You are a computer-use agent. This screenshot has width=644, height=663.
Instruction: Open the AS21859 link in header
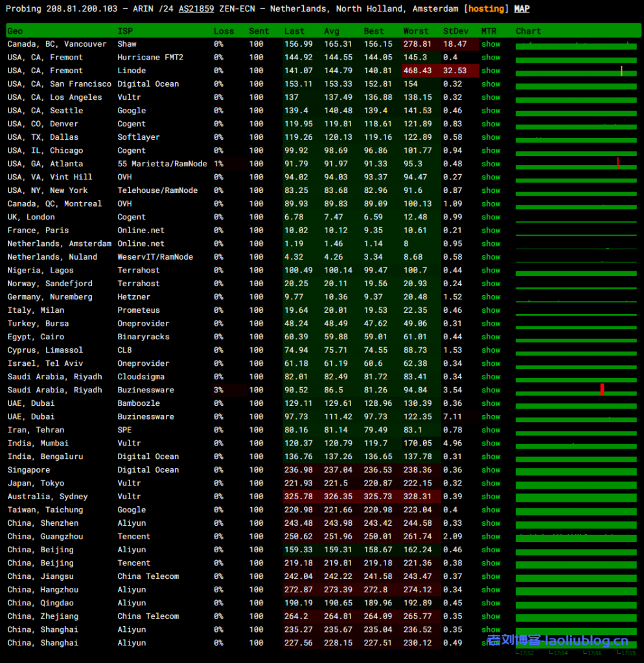[197, 8]
